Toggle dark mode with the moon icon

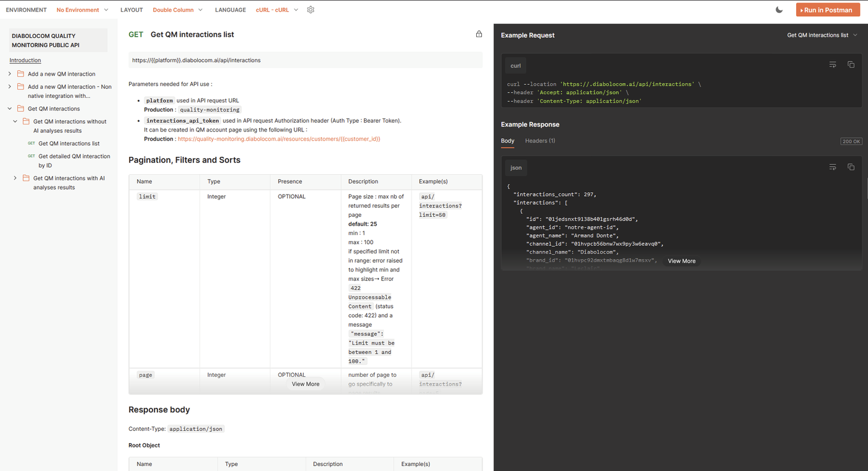click(x=779, y=10)
